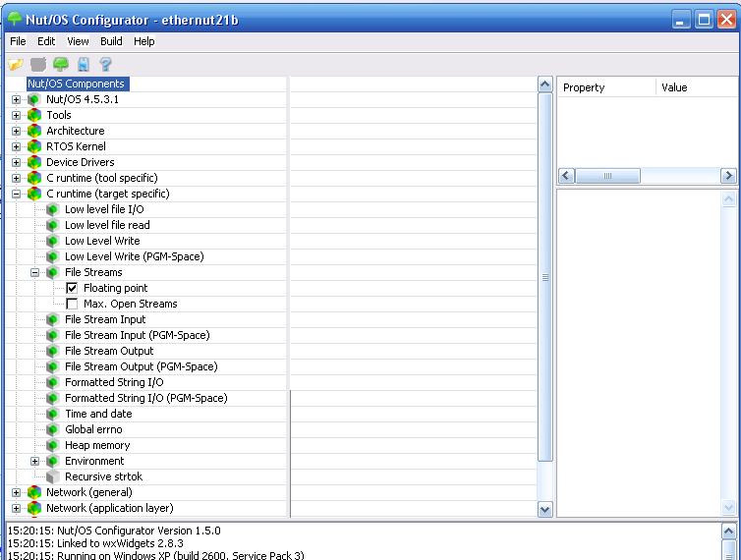Viewport: 741px width, 560px height.
Task: Maximize the Nut/OS Configurator window
Action: [704, 20]
